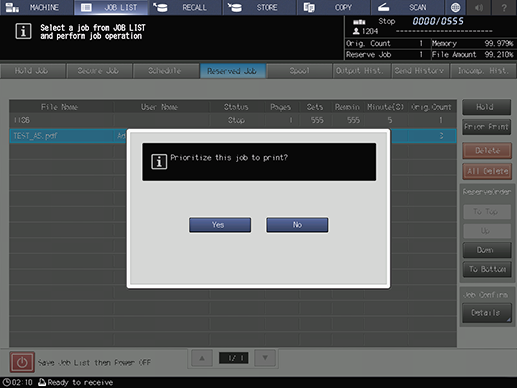Switch to the JOB LIST tab

point(111,7)
